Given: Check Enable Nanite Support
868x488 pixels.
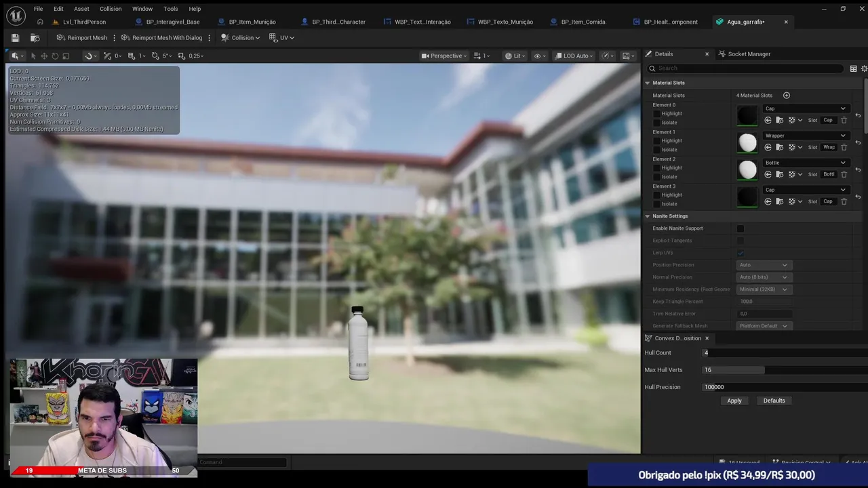Looking at the screenshot, I should [741, 228].
